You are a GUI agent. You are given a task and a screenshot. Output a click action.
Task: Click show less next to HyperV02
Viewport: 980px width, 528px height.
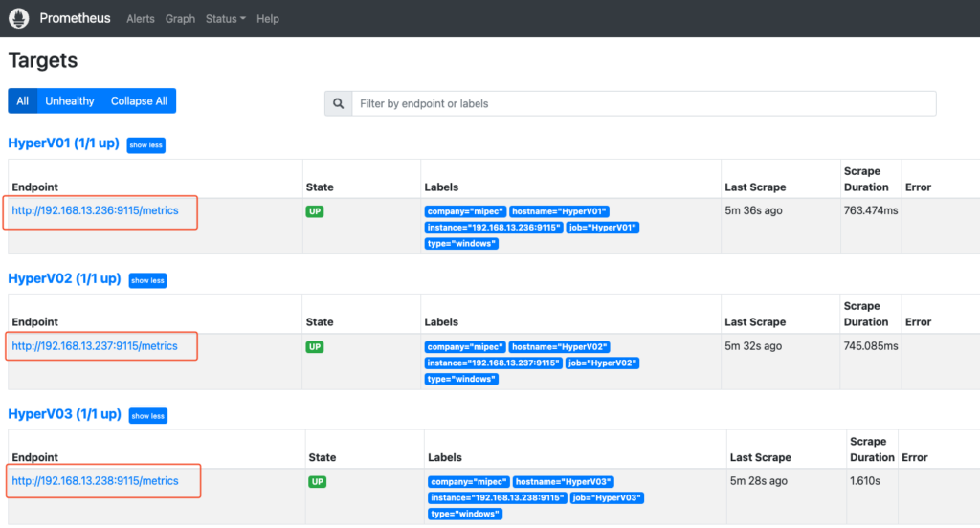(x=147, y=280)
